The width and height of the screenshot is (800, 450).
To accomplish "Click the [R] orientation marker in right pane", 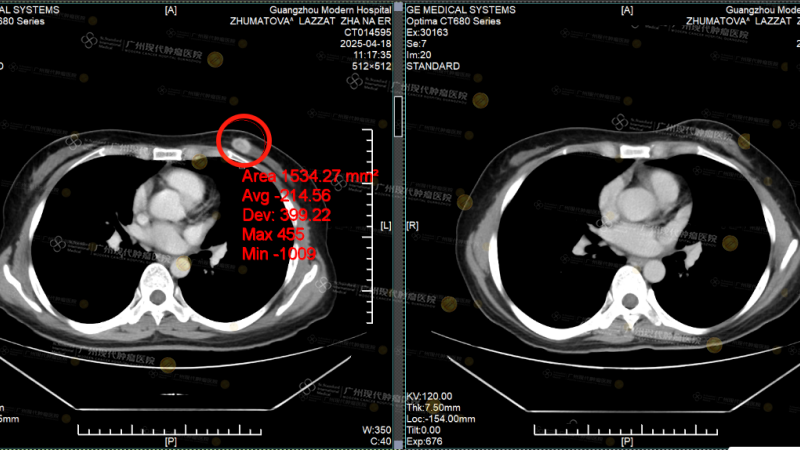I will 413,226.
